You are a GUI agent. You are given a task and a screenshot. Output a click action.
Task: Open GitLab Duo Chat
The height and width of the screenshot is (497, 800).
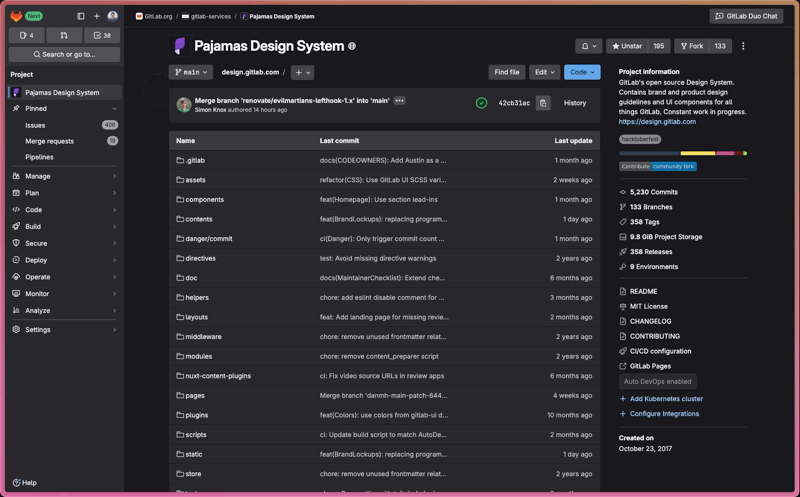(746, 16)
